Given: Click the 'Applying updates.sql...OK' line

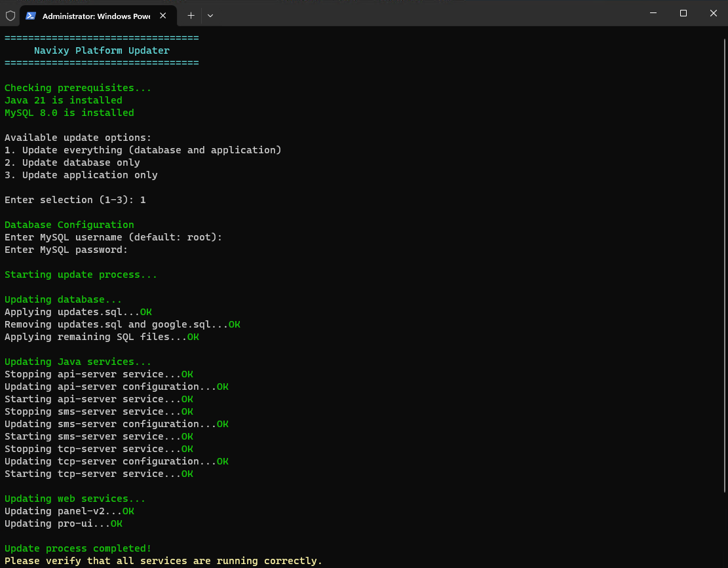Looking at the screenshot, I should click(78, 312).
